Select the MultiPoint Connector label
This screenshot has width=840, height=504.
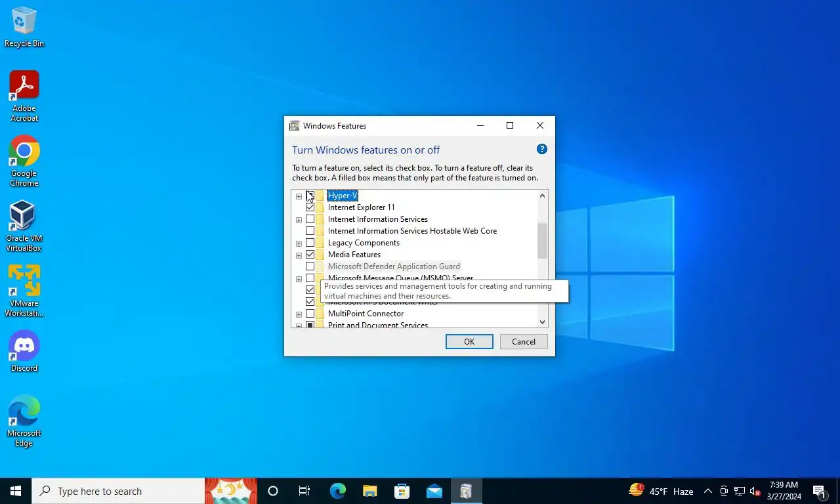pyautogui.click(x=366, y=314)
